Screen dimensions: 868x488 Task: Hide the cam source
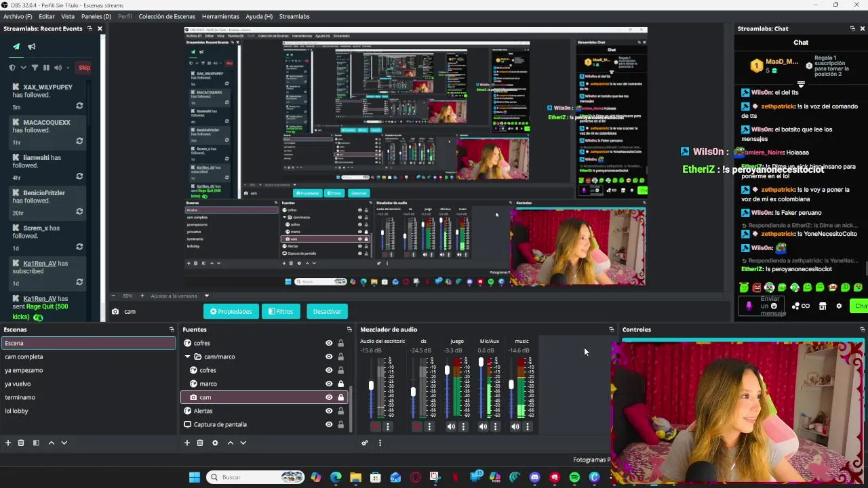click(329, 397)
